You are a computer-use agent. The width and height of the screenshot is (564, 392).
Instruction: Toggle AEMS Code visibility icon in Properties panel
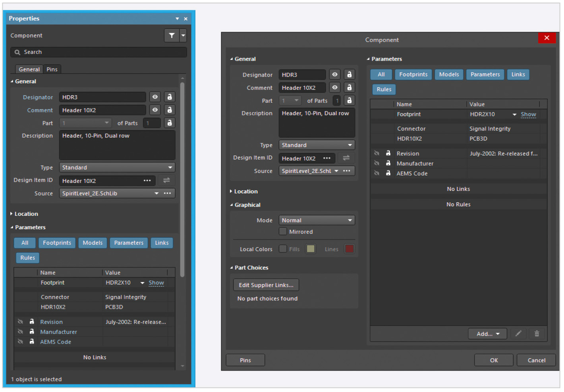(20, 341)
